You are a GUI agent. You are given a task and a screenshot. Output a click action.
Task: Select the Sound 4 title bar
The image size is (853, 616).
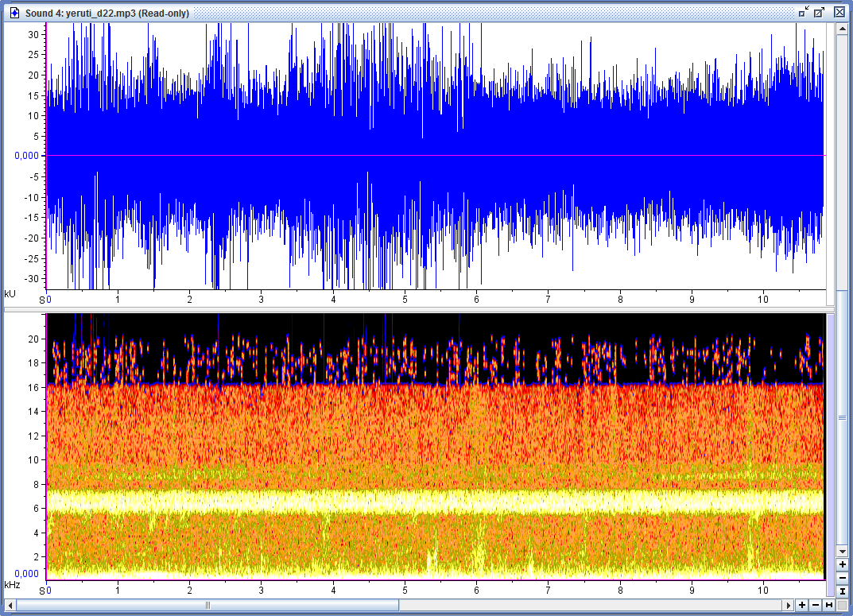click(397, 12)
